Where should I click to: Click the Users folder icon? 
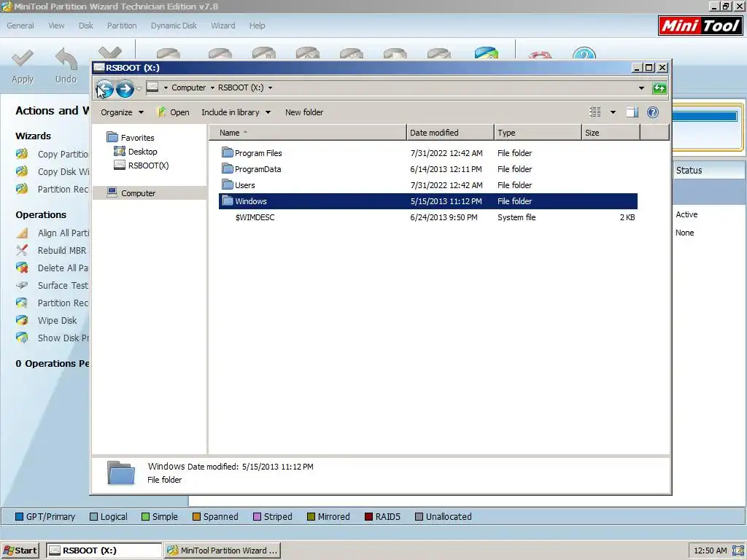coord(228,184)
